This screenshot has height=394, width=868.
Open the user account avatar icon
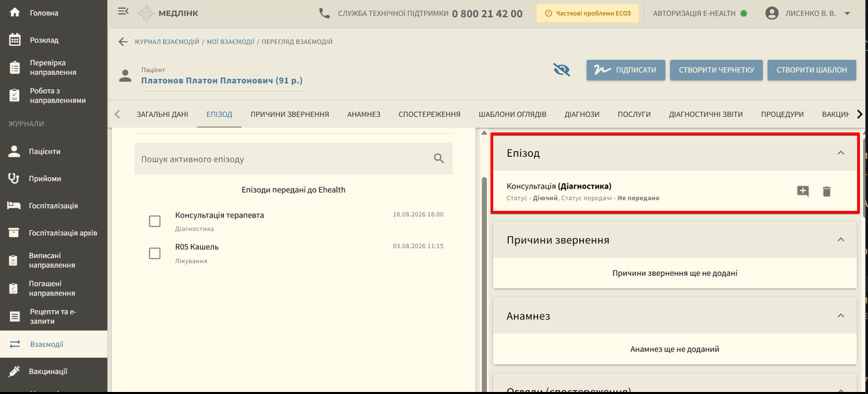click(x=772, y=13)
